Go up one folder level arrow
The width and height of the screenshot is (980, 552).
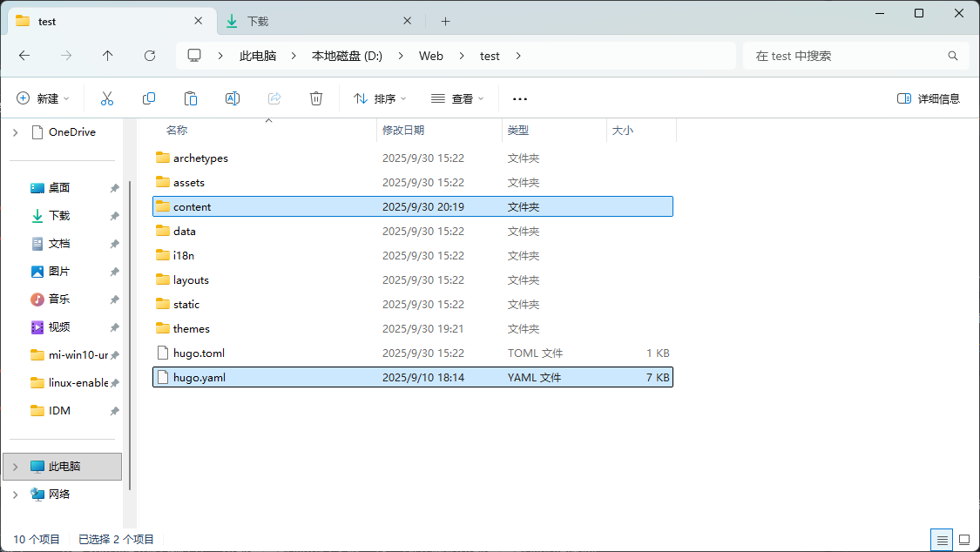pyautogui.click(x=108, y=56)
